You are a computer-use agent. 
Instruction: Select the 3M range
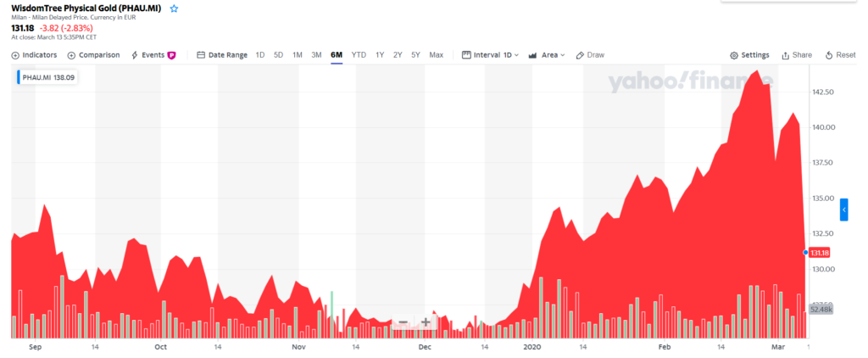pos(317,55)
